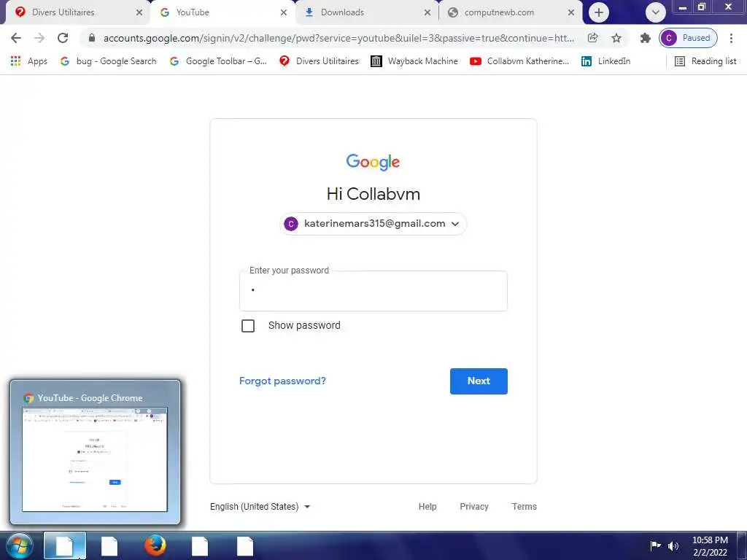This screenshot has width=747, height=560.
Task: Open the Google Toolbar bookmark
Action: [218, 61]
